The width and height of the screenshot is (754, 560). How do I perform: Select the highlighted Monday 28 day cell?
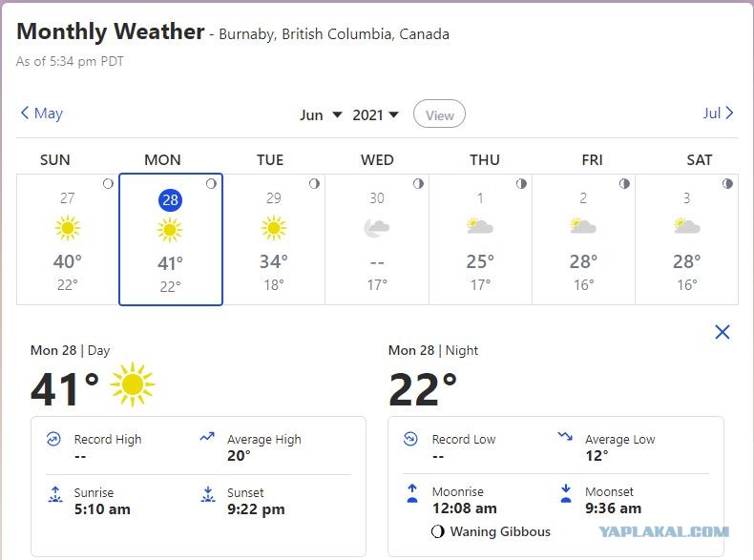tap(171, 239)
